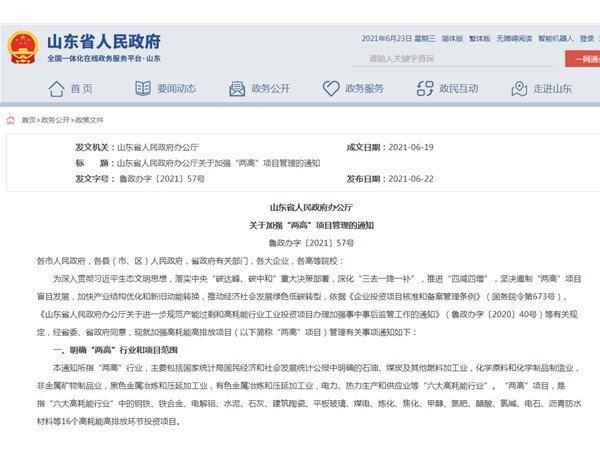Click the 政民互动 interaction icon
This screenshot has width=600, height=450.
click(x=422, y=89)
